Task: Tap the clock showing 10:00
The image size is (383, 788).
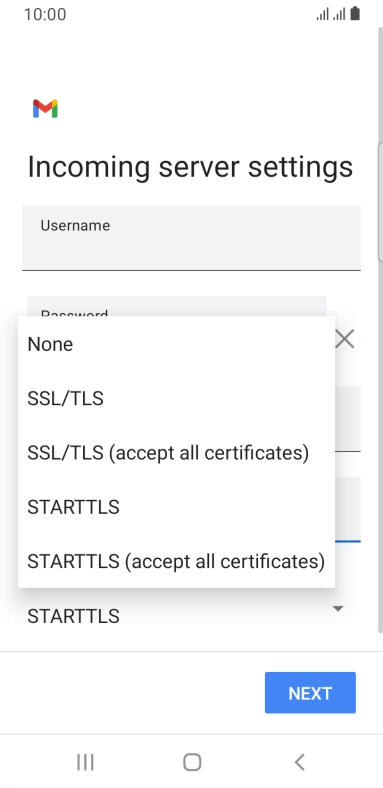Action: pos(45,14)
